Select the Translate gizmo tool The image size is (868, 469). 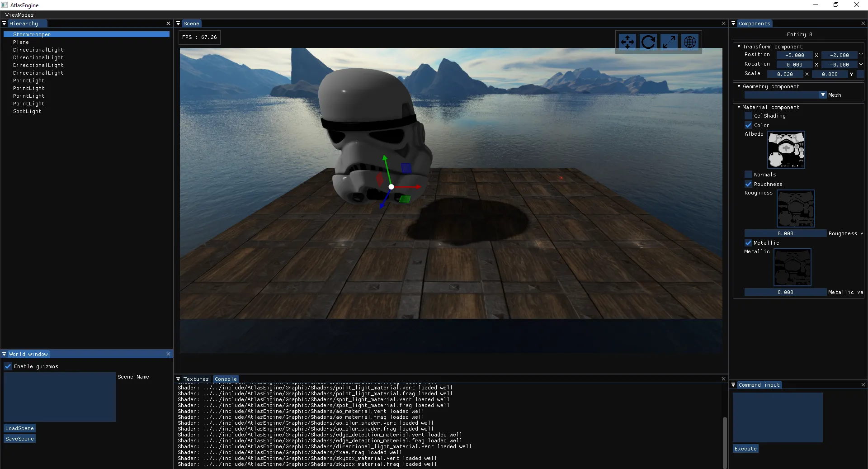point(627,42)
